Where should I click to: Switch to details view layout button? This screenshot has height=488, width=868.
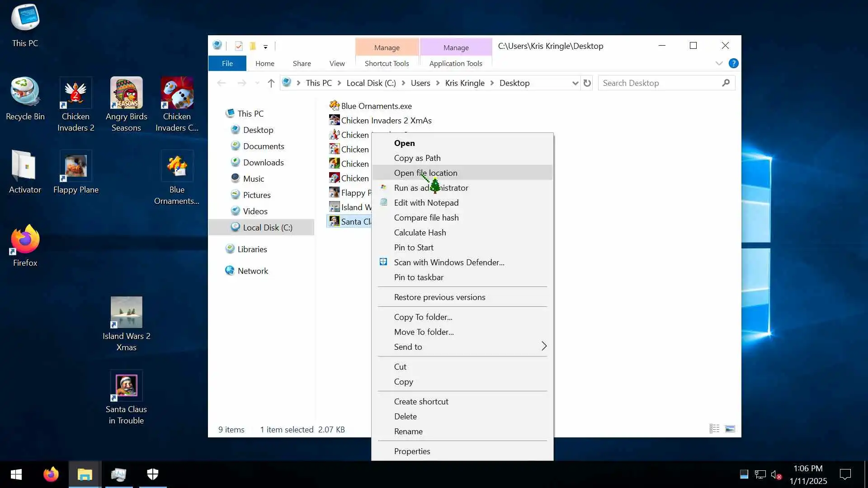pyautogui.click(x=714, y=429)
